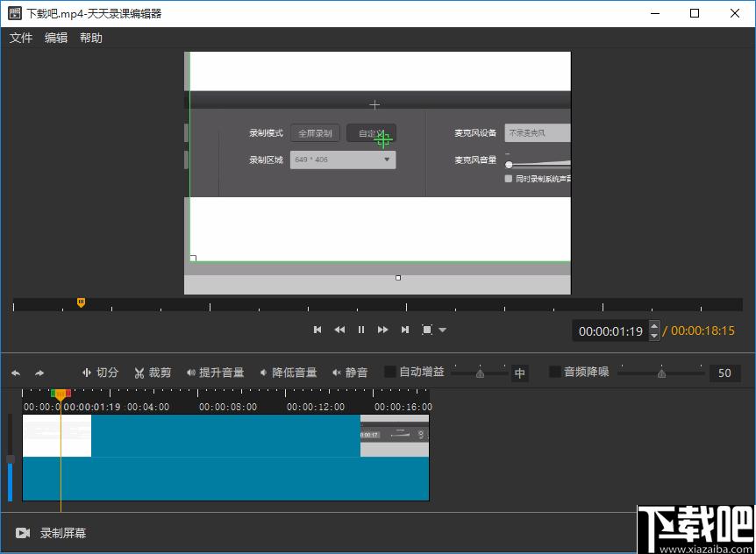This screenshot has height=554, width=756.
Task: Click the 音频降噪 level slider
Action: [x=661, y=373]
